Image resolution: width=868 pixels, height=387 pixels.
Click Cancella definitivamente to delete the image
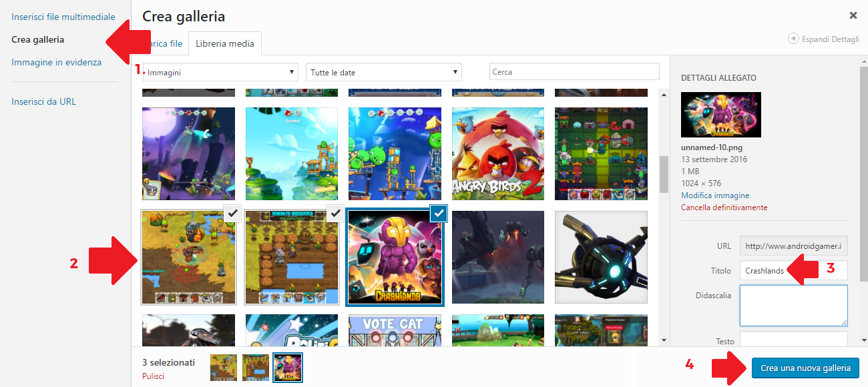click(724, 208)
